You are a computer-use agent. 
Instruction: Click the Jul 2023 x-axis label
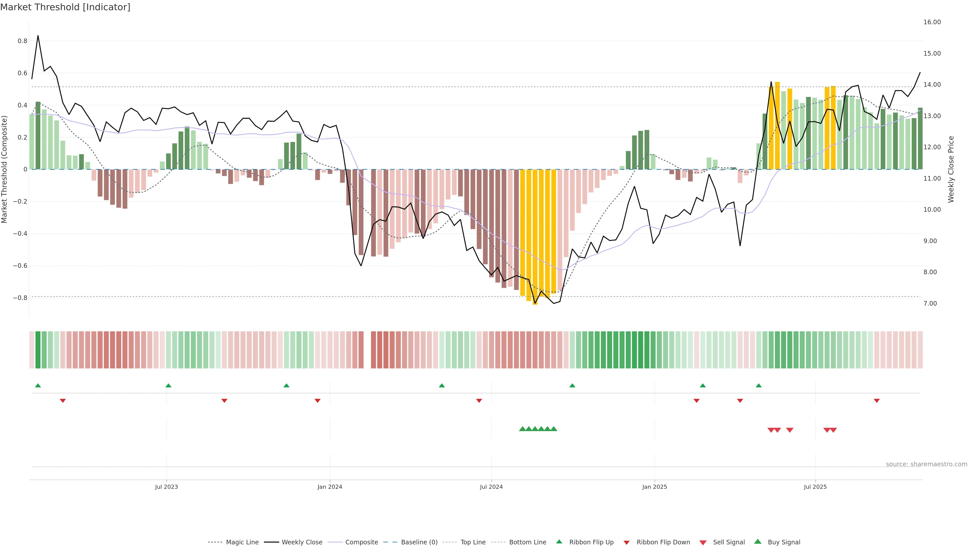coord(166,487)
